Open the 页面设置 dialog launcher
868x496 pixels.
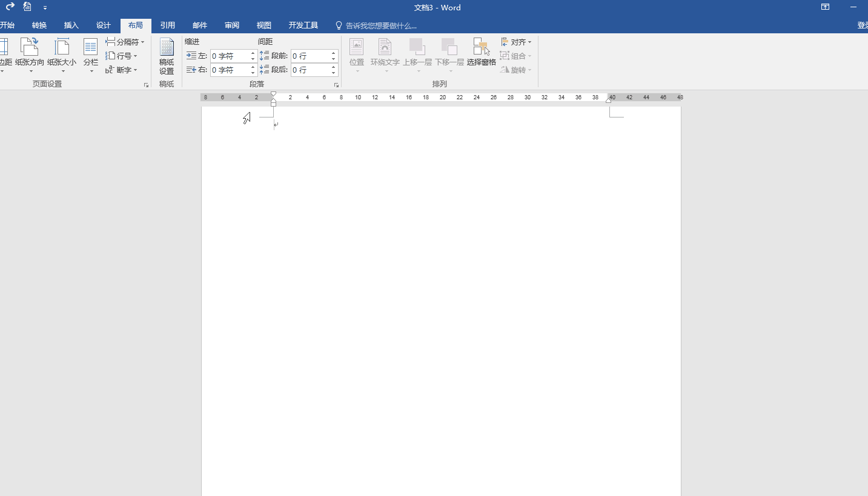click(146, 85)
